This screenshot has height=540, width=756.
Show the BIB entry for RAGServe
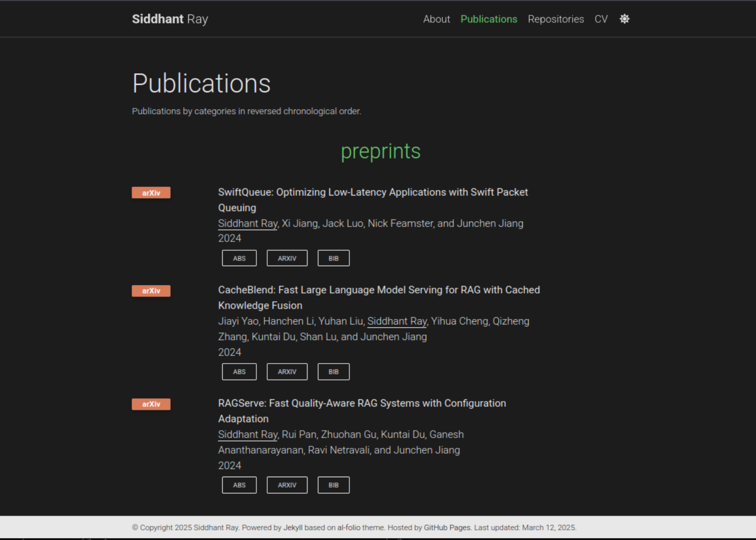(333, 485)
